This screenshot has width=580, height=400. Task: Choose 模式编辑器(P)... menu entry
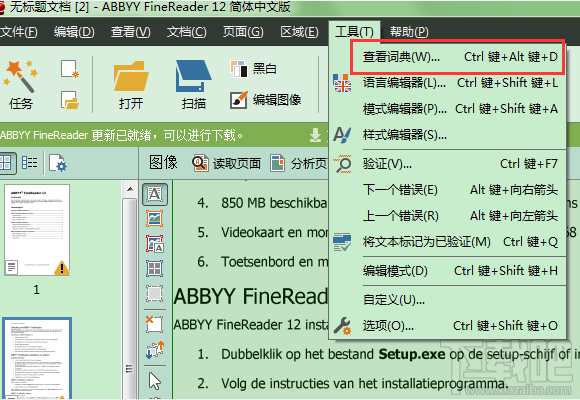448,109
